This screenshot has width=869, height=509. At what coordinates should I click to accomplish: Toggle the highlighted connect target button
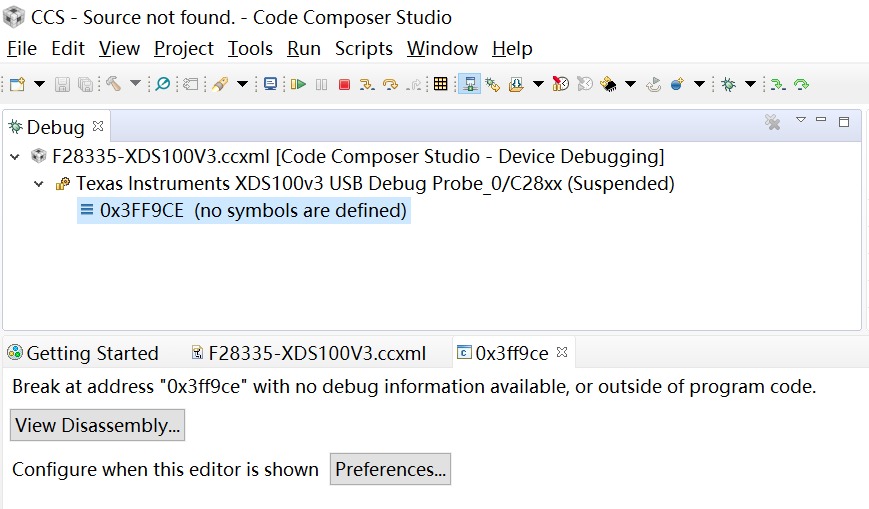click(468, 85)
